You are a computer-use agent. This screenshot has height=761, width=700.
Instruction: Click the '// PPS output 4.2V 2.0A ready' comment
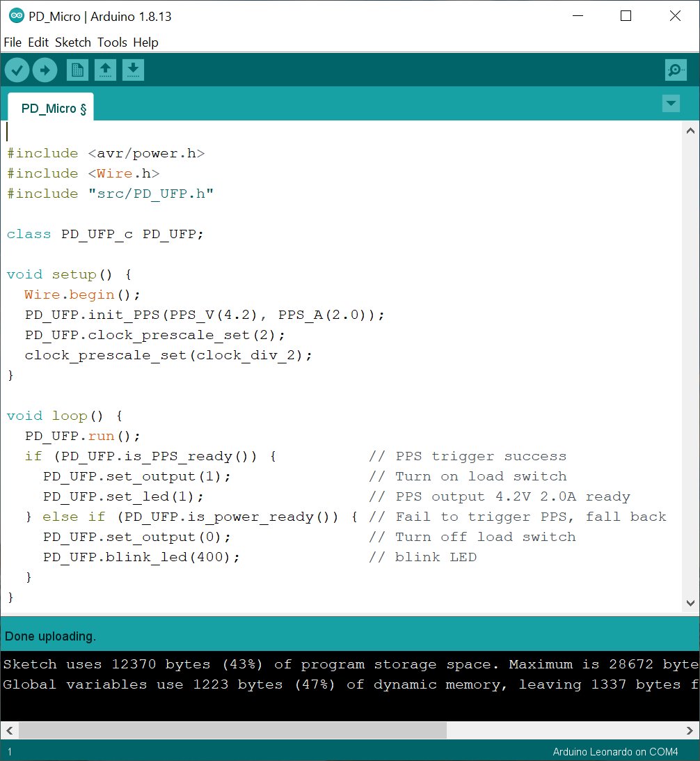pos(500,496)
